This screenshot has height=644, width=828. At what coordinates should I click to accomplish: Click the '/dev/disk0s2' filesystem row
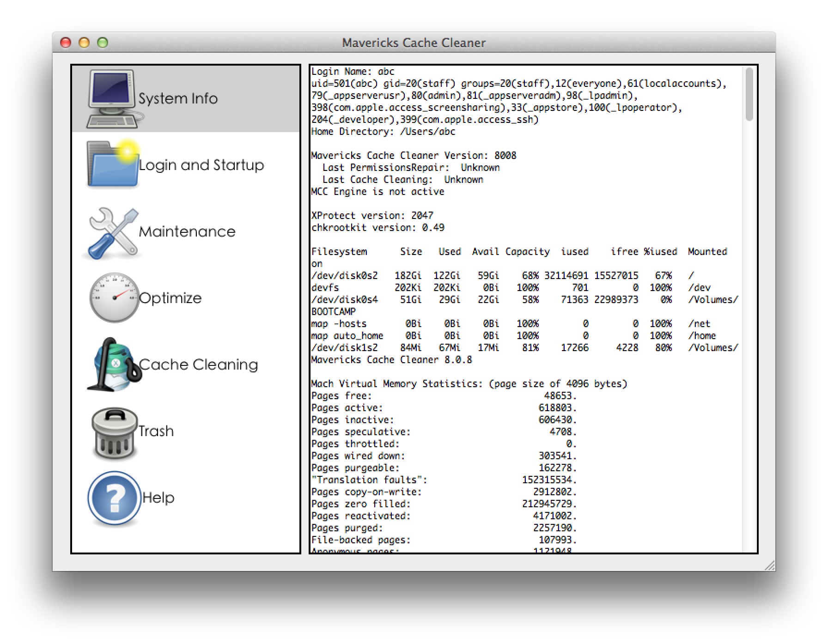point(503,276)
